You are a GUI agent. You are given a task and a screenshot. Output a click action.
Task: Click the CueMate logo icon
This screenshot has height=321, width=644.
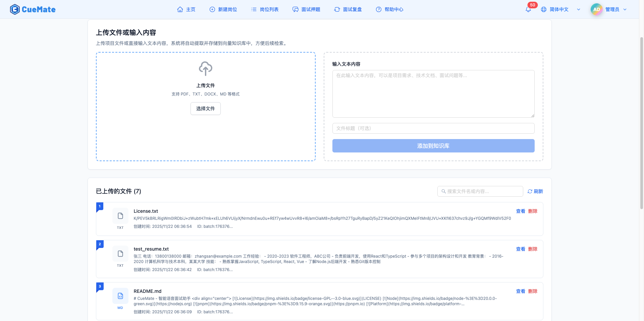pyautogui.click(x=14, y=9)
